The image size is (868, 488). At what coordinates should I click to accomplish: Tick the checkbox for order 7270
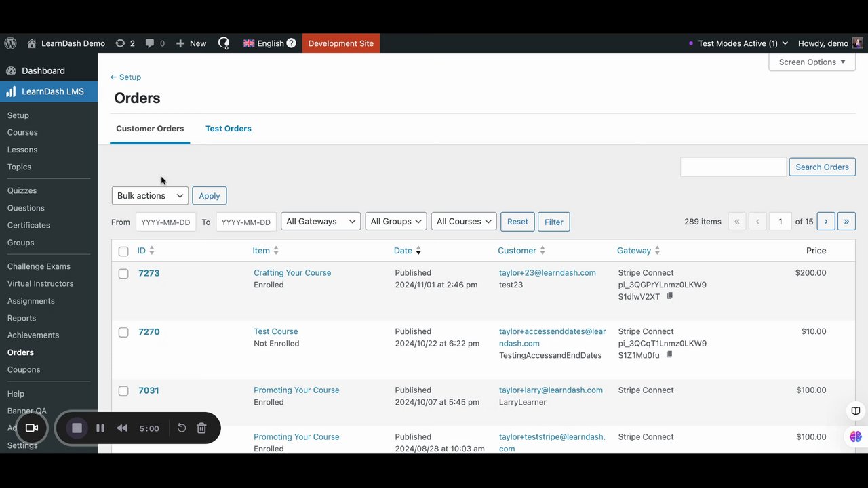pos(123,332)
